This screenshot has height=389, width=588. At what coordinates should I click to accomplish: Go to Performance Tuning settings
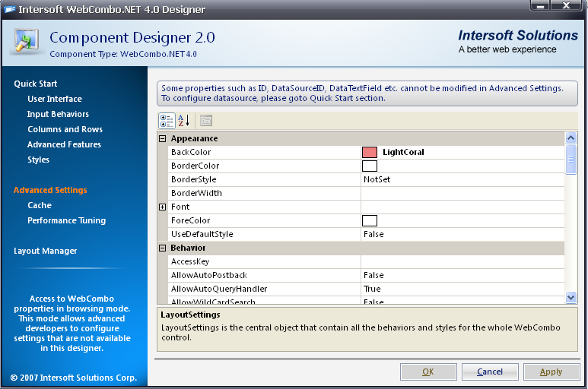click(66, 220)
